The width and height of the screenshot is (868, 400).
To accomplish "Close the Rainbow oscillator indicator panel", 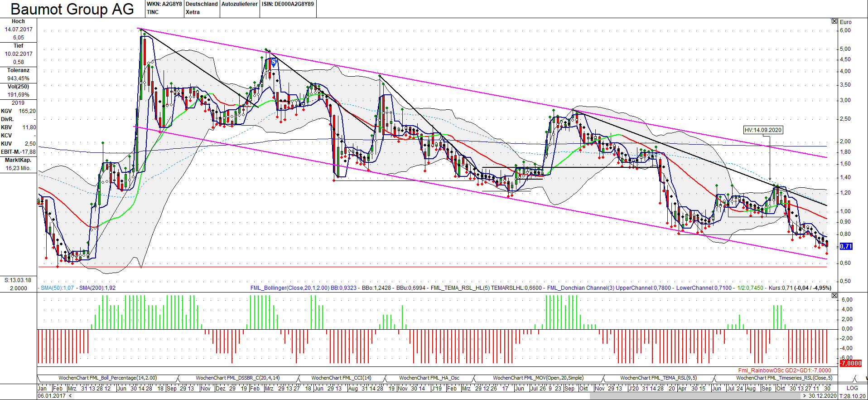I will point(834,295).
